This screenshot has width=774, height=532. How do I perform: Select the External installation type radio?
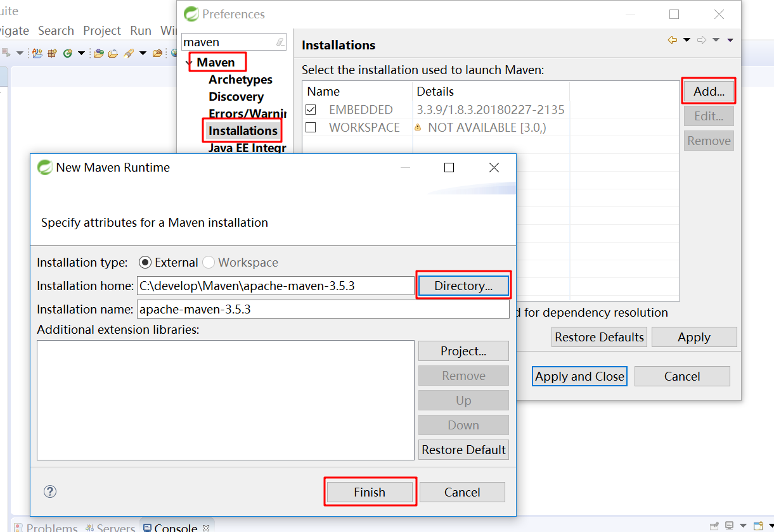[145, 262]
